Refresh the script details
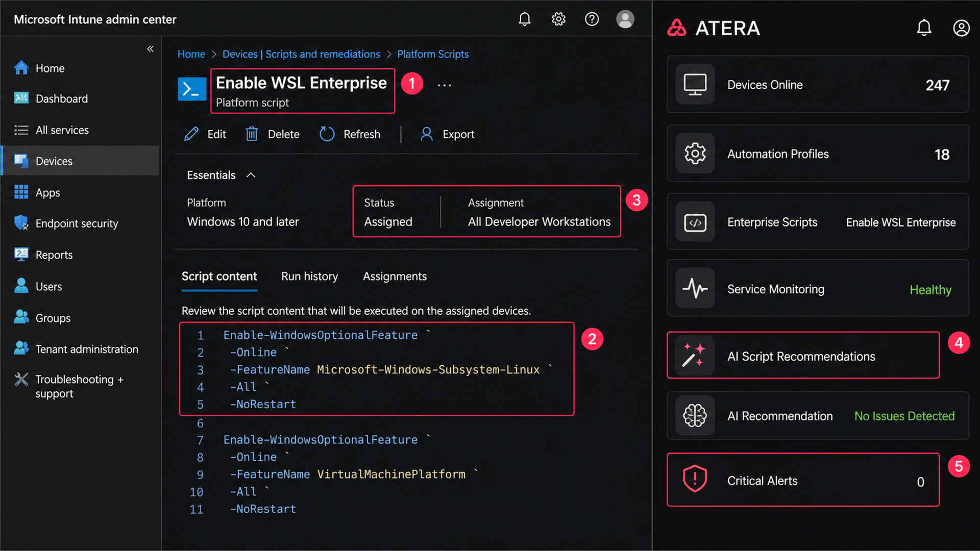 pos(350,134)
